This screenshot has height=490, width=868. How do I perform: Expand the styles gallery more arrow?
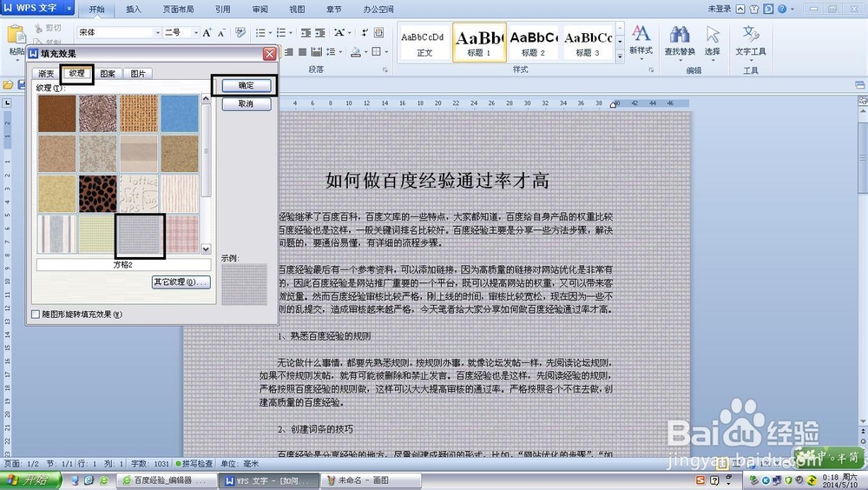click(620, 56)
